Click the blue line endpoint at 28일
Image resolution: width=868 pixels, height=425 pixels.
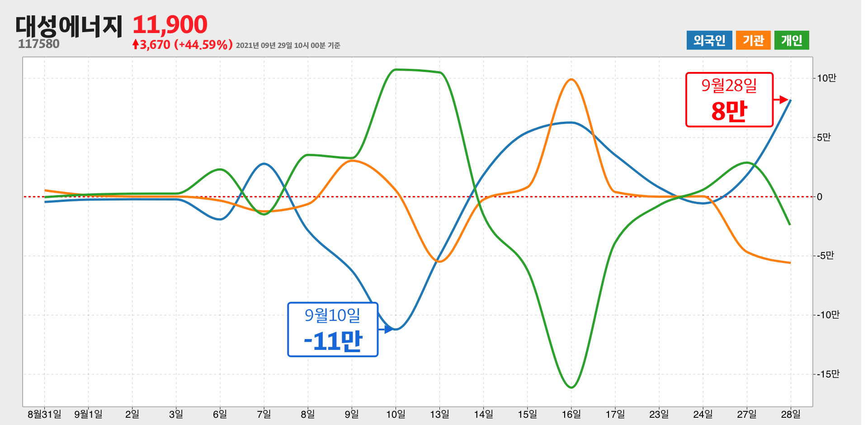790,100
